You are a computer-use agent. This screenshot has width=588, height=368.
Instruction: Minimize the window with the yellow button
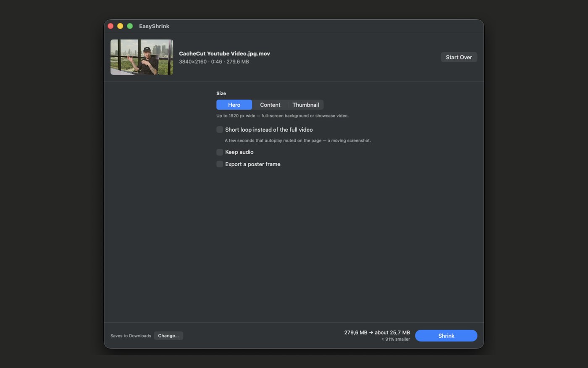coord(120,26)
